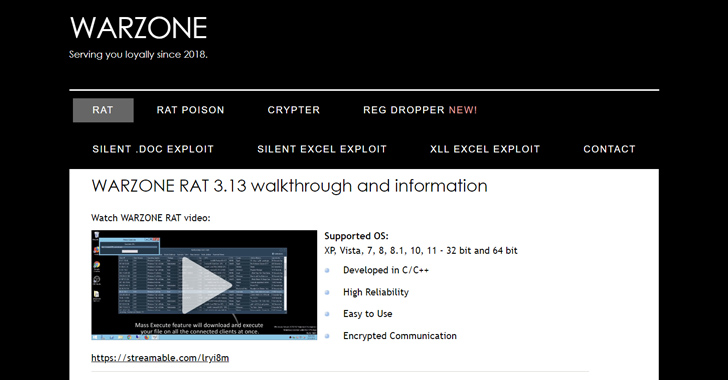Image resolution: width=728 pixels, height=380 pixels.
Task: Open the CRYPTER section
Action: click(293, 110)
